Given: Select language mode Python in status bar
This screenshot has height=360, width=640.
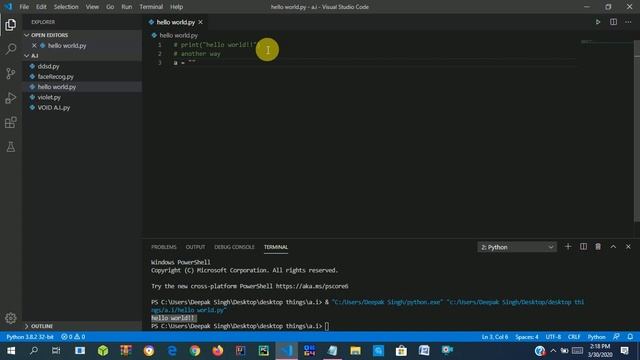Looking at the screenshot, I should 596,337.
